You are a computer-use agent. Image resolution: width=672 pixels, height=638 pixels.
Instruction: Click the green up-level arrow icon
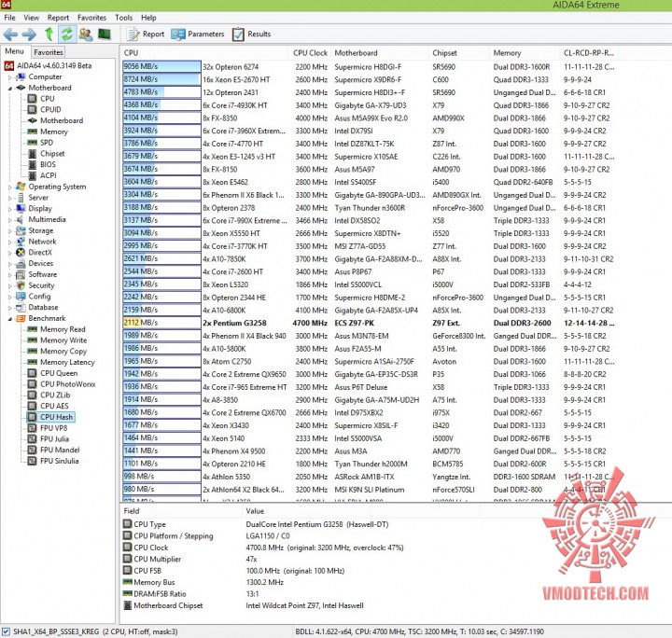click(49, 34)
